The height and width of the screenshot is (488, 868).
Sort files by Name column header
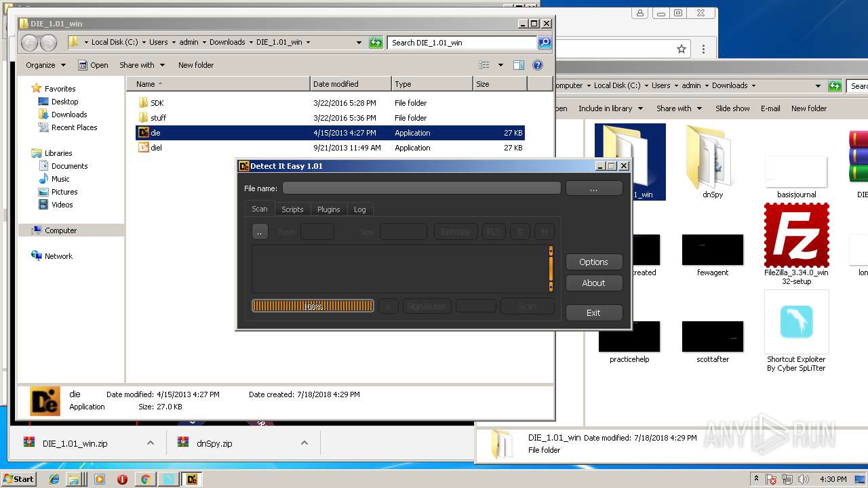point(218,84)
